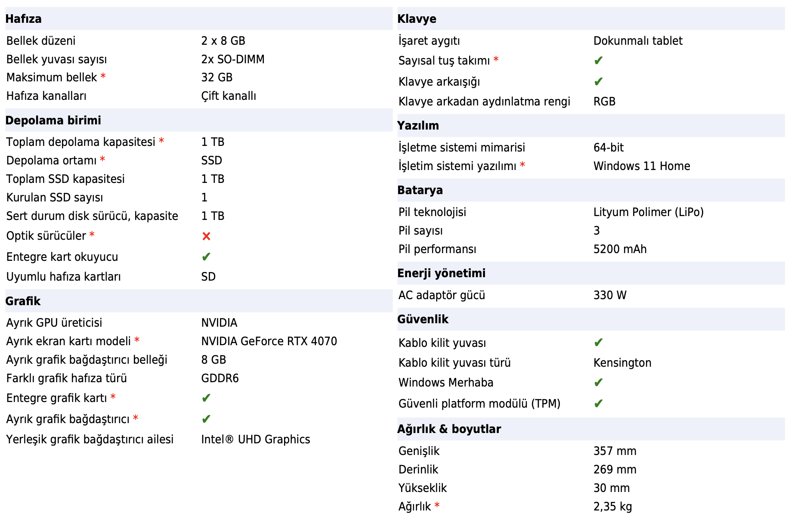791x532 pixels.
Task: Select the Klavye arkaışığı checkmark
Action: (x=598, y=81)
